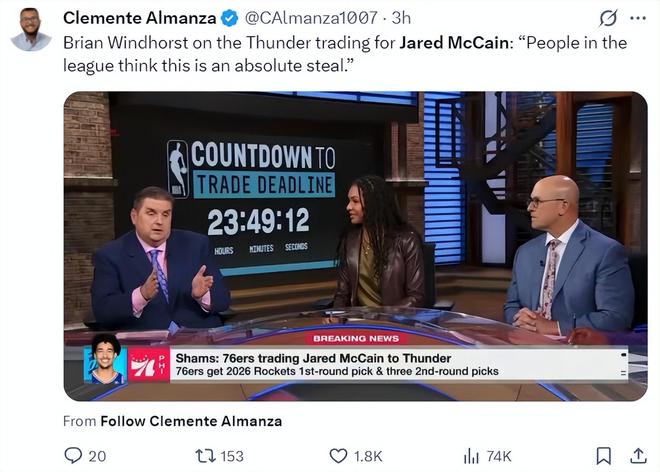Open the @CAlmanza1007 handle link
This screenshot has width=660, height=472.
pos(311,18)
